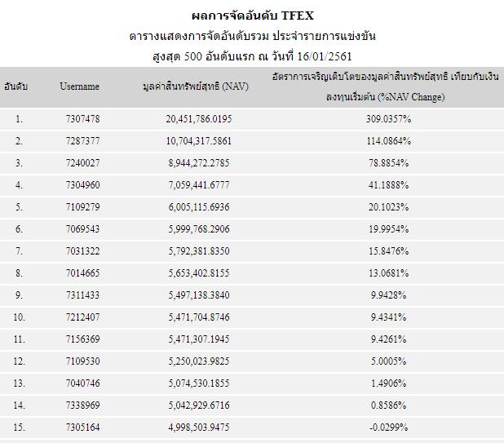This screenshot has height=443, width=504.
Task: Select username 7069543
Action: tap(83, 229)
